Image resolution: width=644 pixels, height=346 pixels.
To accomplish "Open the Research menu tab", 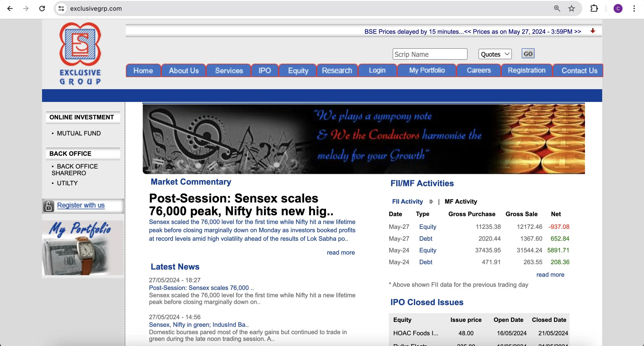I will (x=337, y=70).
